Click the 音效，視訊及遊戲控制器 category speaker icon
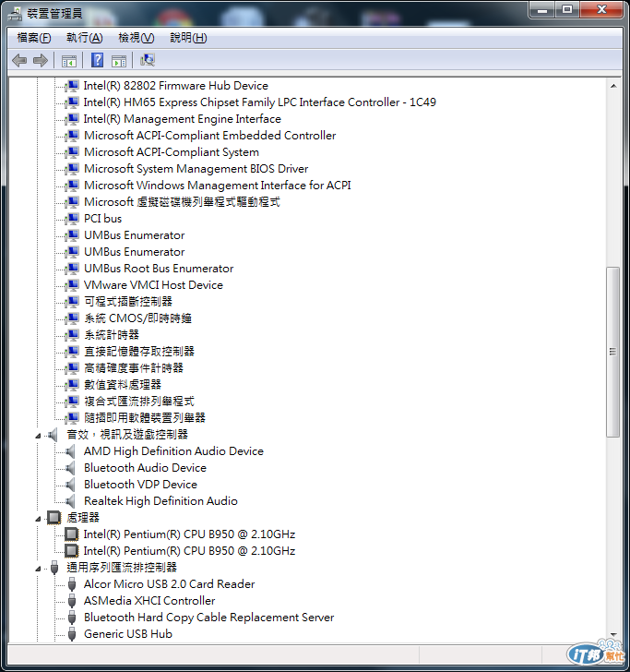Viewport: 630px width, 672px height. (53, 435)
